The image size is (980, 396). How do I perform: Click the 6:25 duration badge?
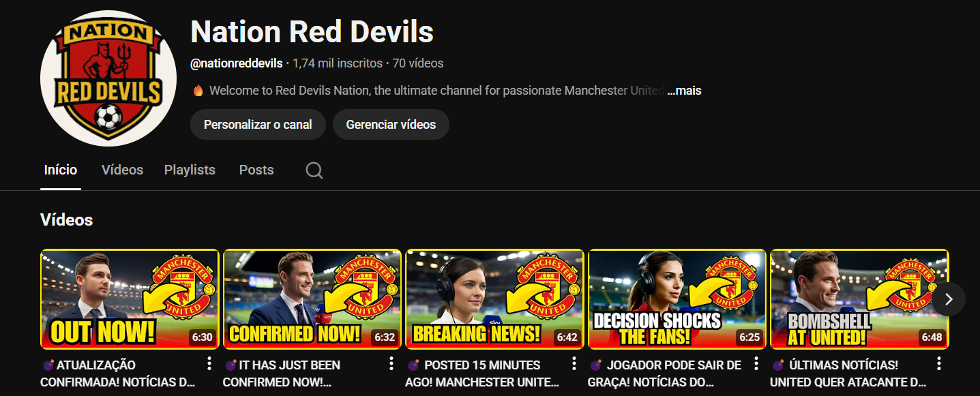(749, 337)
